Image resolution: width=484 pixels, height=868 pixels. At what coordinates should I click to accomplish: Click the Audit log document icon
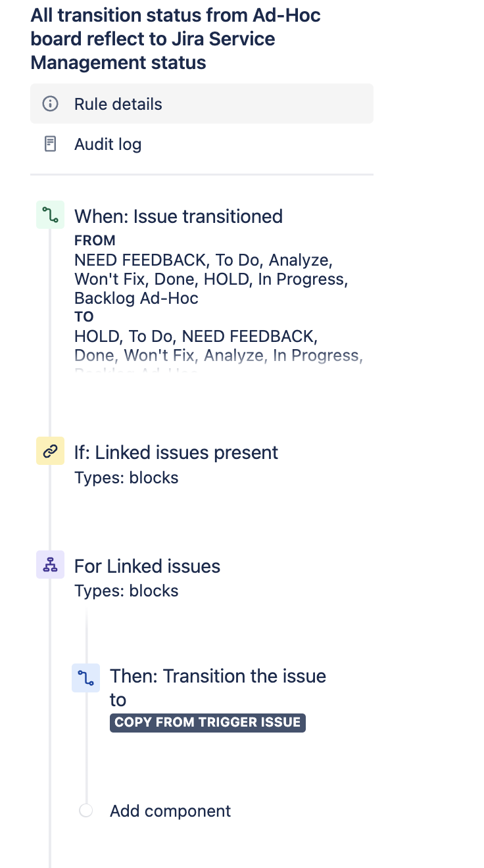click(x=50, y=144)
